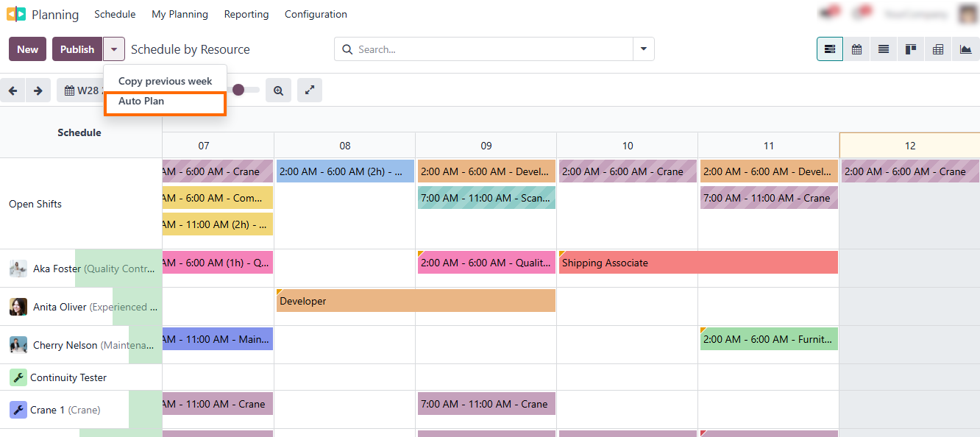
Task: Select the Gantt view icon
Action: click(830, 49)
